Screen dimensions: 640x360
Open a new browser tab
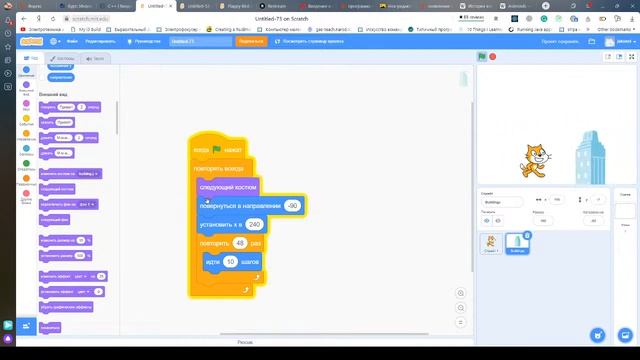[x=546, y=6]
